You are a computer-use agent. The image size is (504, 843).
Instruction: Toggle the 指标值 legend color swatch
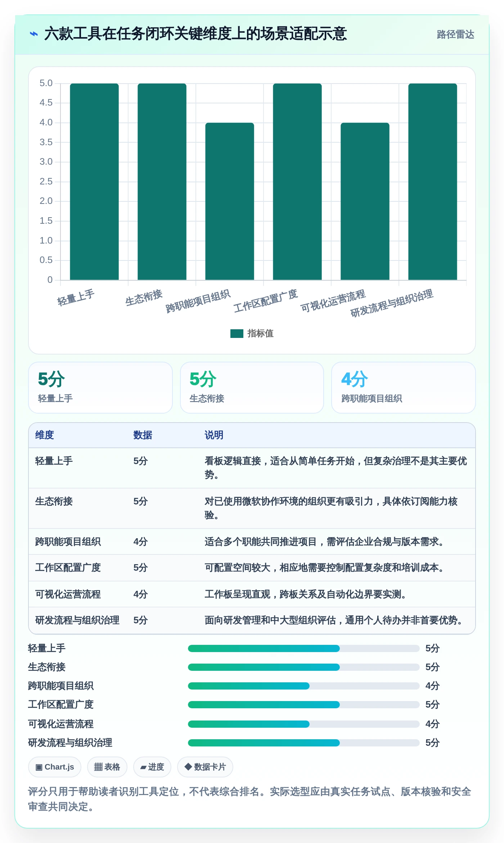coord(237,334)
